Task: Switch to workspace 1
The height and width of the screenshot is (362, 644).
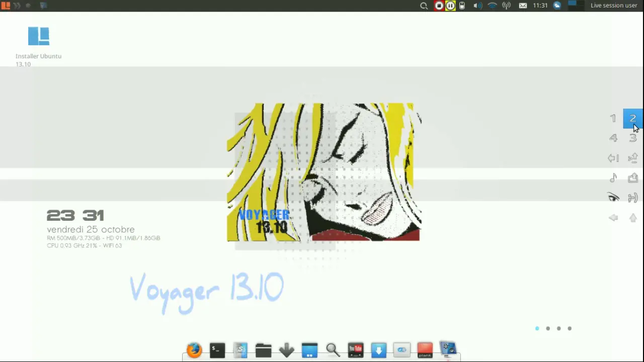Action: (x=613, y=119)
